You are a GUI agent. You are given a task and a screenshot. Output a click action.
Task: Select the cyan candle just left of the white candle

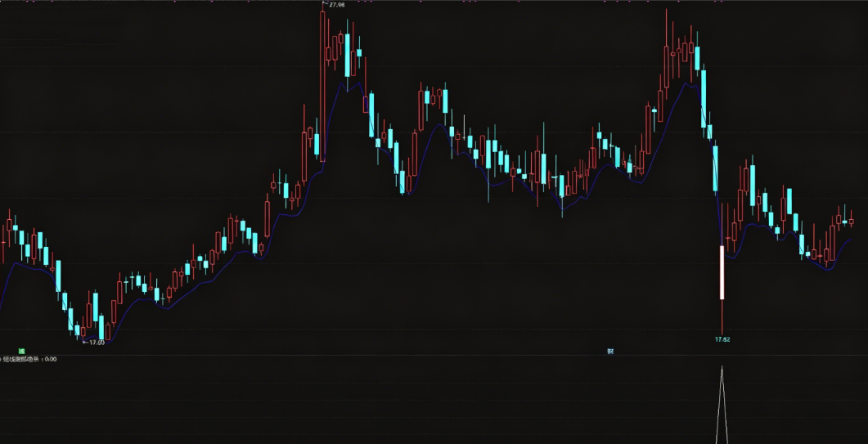(715, 169)
